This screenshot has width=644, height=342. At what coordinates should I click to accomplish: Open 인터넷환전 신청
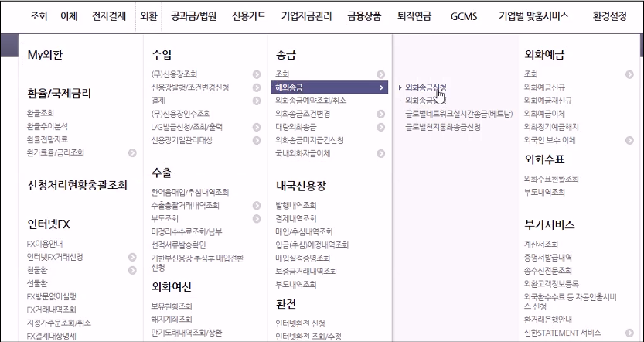pyautogui.click(x=300, y=323)
